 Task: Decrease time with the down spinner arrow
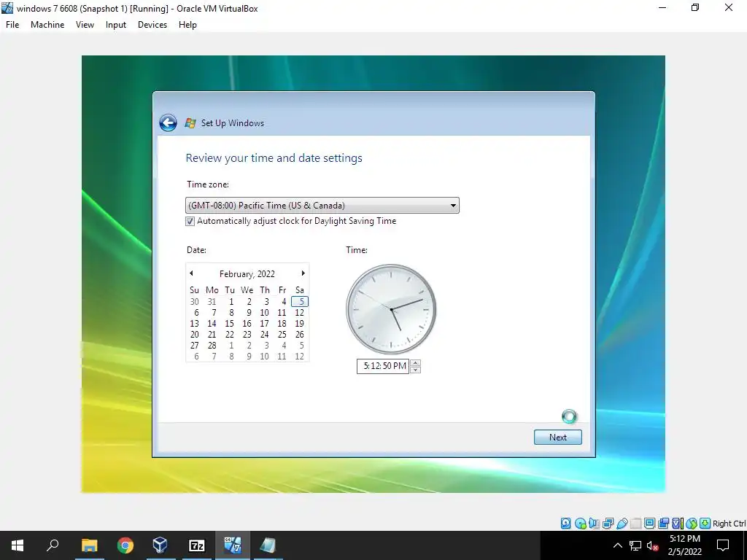click(x=415, y=370)
